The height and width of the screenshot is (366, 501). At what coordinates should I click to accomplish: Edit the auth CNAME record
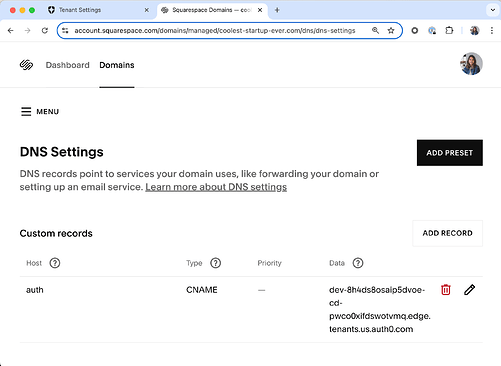[x=469, y=290]
